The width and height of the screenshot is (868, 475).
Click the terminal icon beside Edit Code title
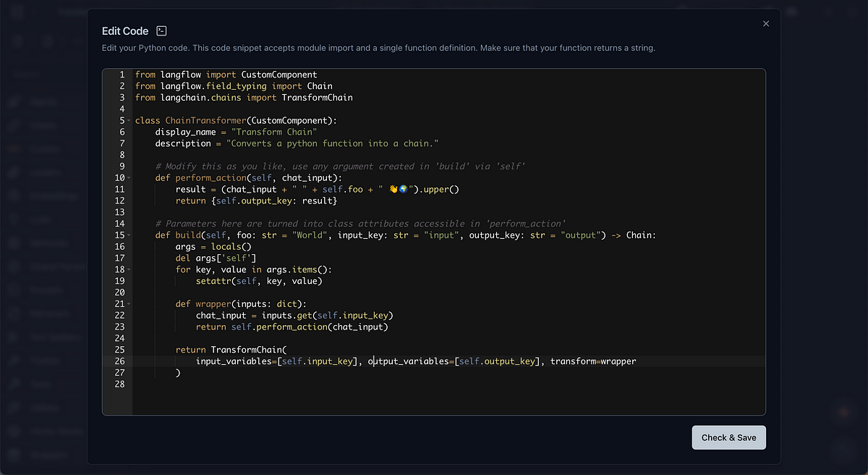tap(162, 31)
